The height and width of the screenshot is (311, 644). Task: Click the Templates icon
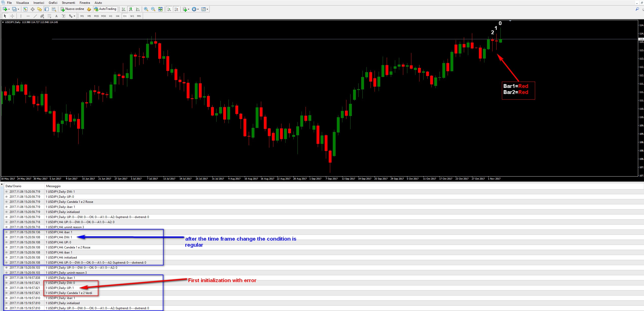point(203,9)
